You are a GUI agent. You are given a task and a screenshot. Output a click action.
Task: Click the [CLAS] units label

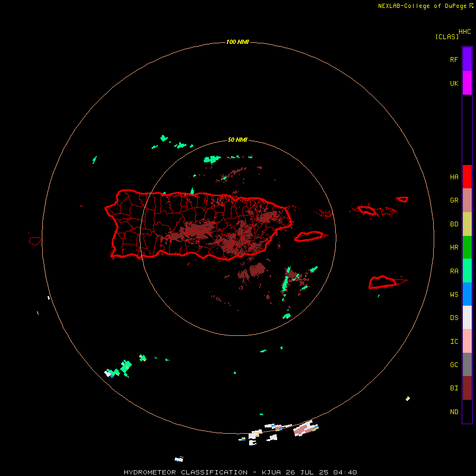pyautogui.click(x=447, y=36)
